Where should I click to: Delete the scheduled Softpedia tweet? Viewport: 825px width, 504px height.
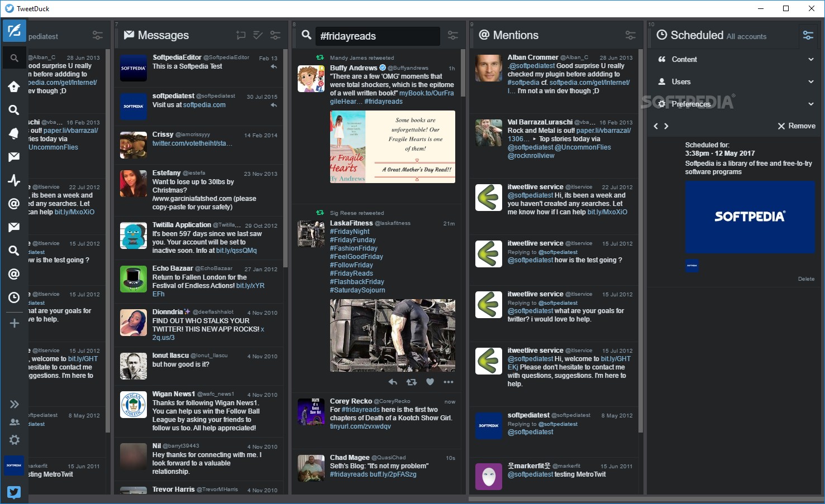806,279
